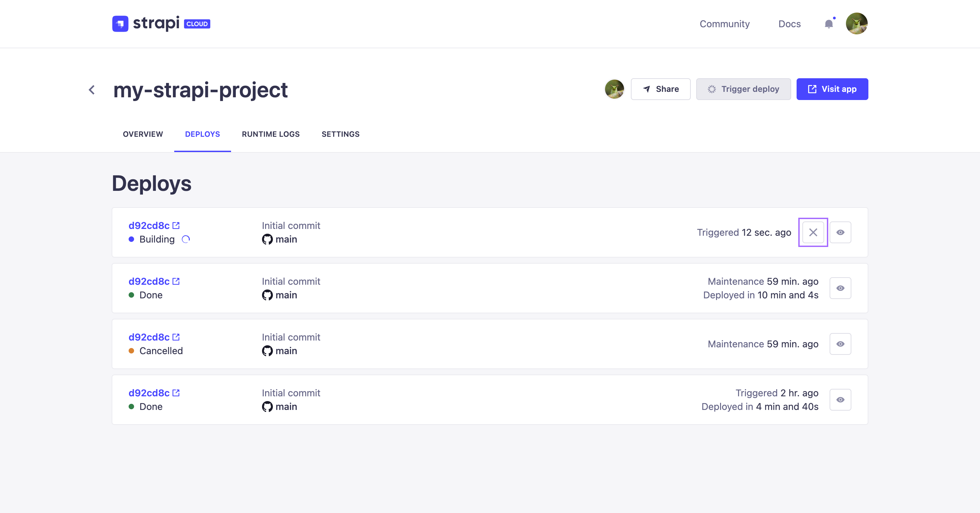Click the user profile avatar icon
The width and height of the screenshot is (980, 513).
click(857, 23)
